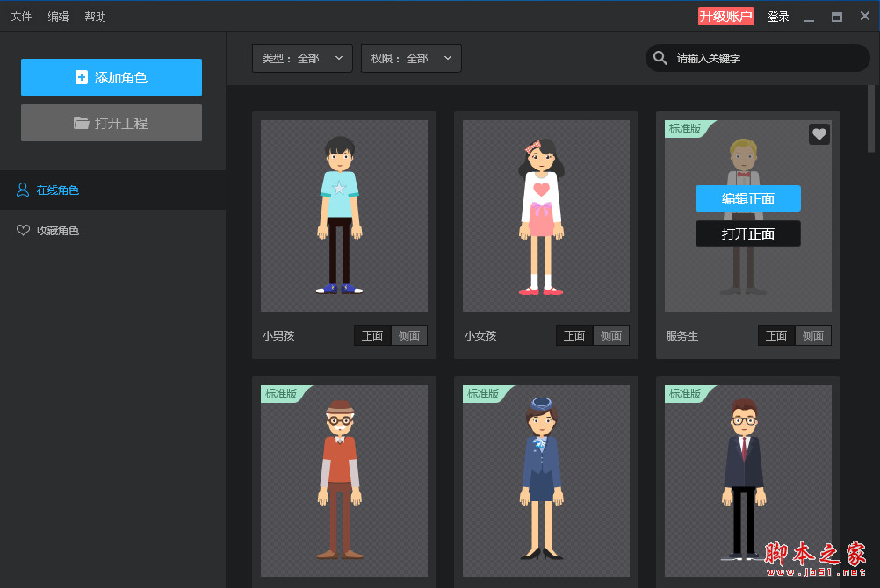Select 在线角色 in the sidebar
The height and width of the screenshot is (588, 880).
[57, 190]
